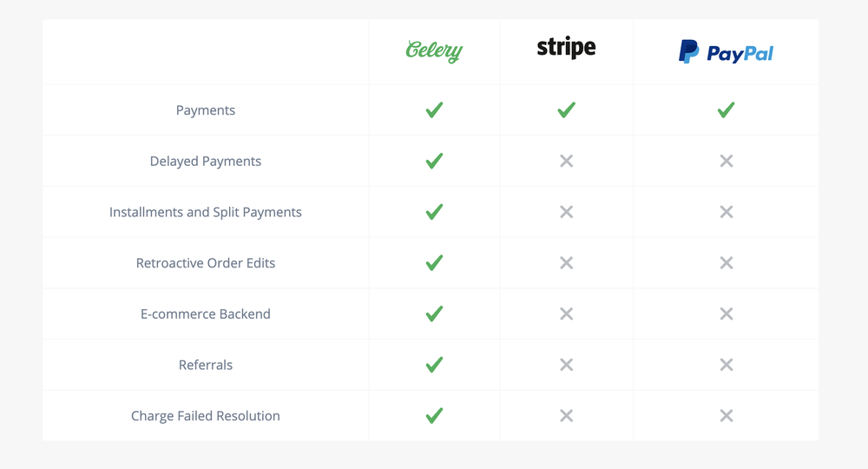
Task: Click Stripe's X for Charge Failed Resolution
Action: (x=566, y=416)
